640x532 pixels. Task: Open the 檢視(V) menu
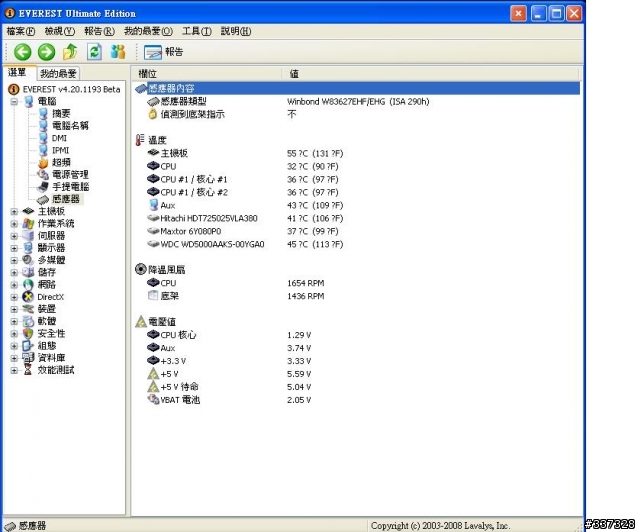60,31
